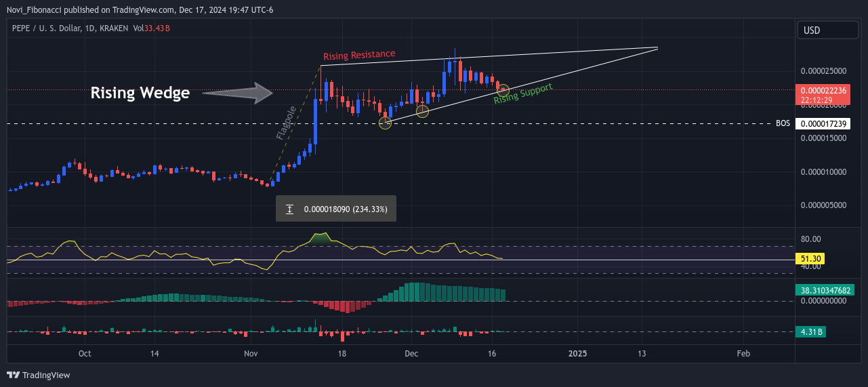Click the TradingView logo at bottom left
The image size is (868, 387).
pyautogui.click(x=38, y=375)
